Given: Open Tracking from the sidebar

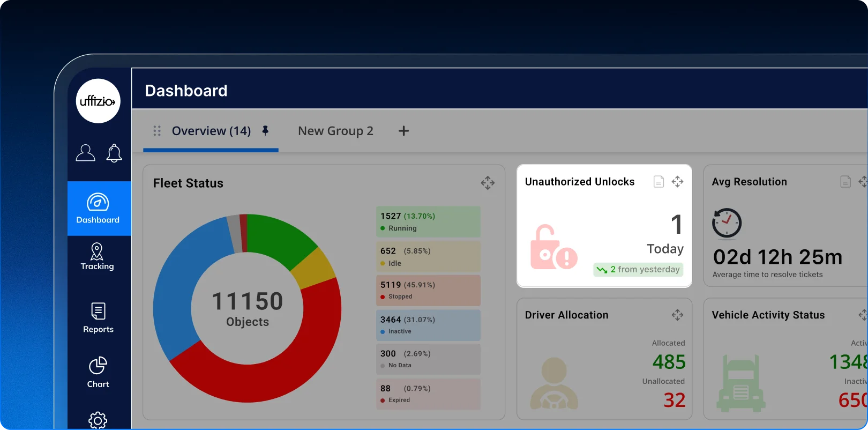Looking at the screenshot, I should (97, 256).
